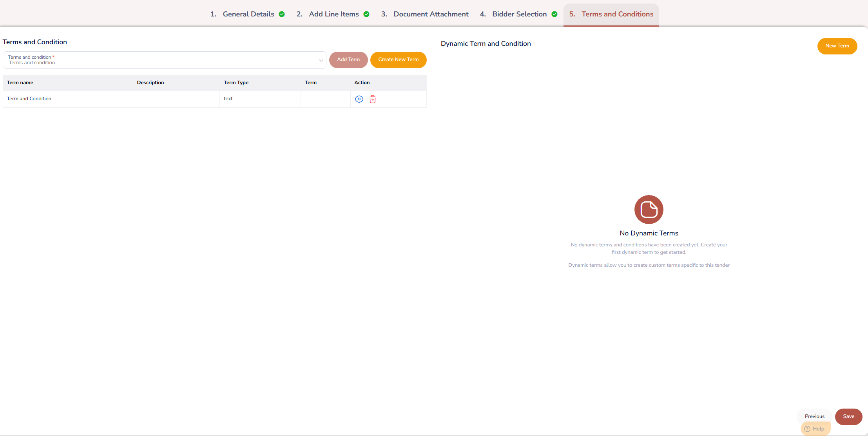
Task: View the Term and Condition row
Action: pyautogui.click(x=359, y=99)
